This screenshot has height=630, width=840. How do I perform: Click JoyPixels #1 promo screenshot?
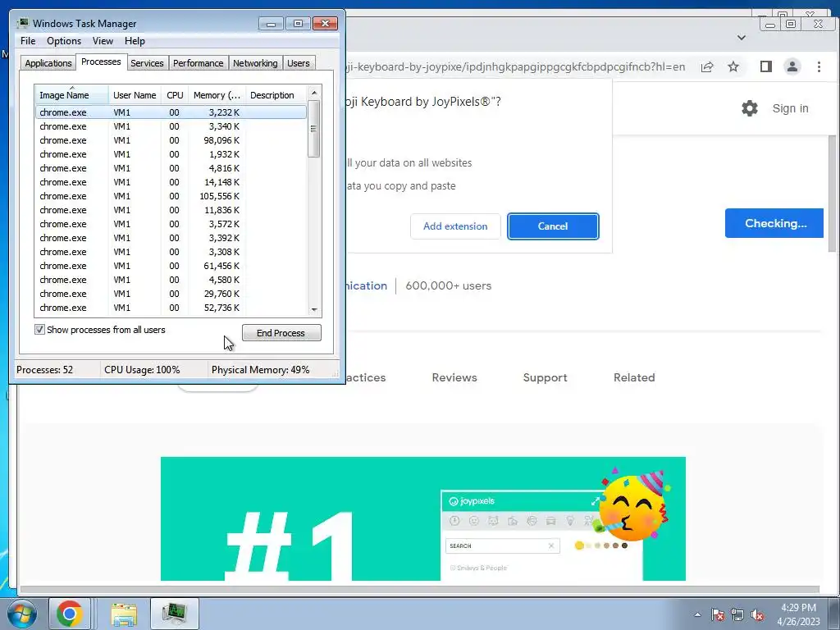pos(422,518)
